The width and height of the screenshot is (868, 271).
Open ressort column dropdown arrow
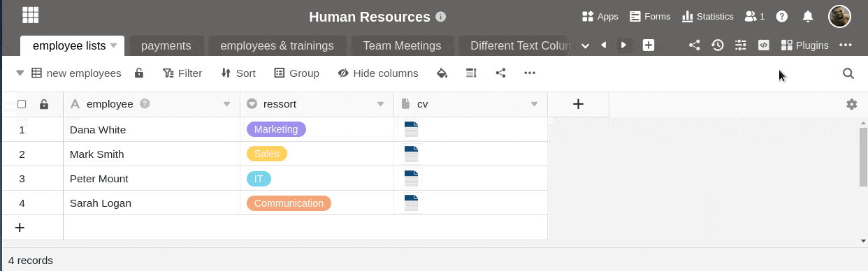tap(380, 104)
